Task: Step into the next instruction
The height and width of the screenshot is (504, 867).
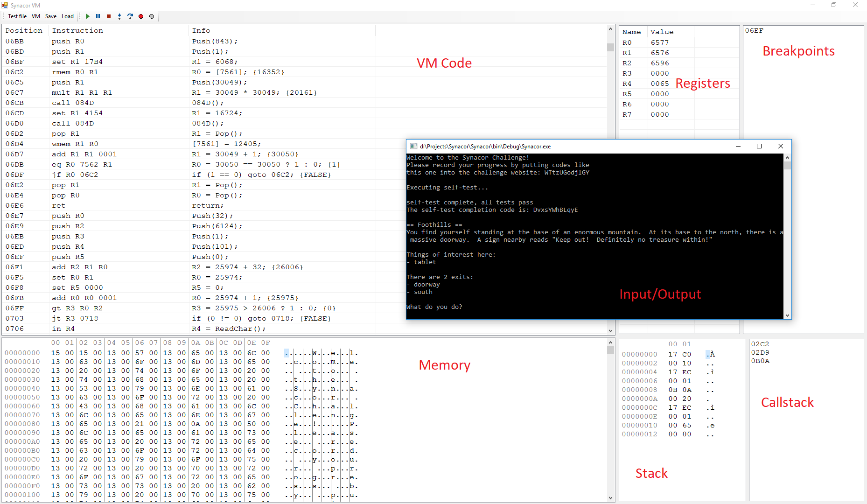Action: click(x=119, y=16)
